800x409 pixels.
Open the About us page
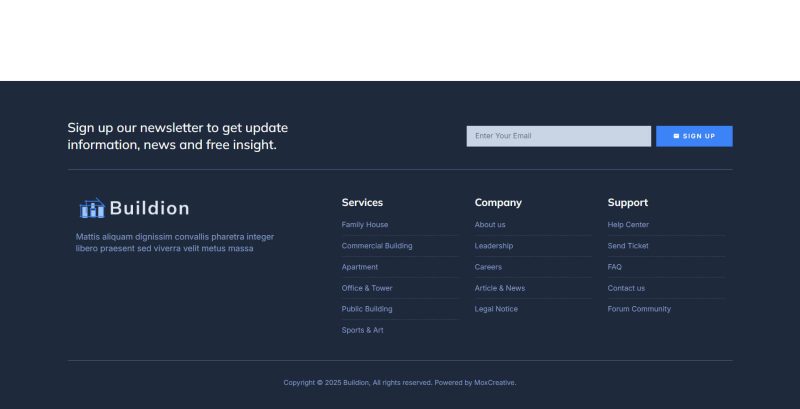490,225
